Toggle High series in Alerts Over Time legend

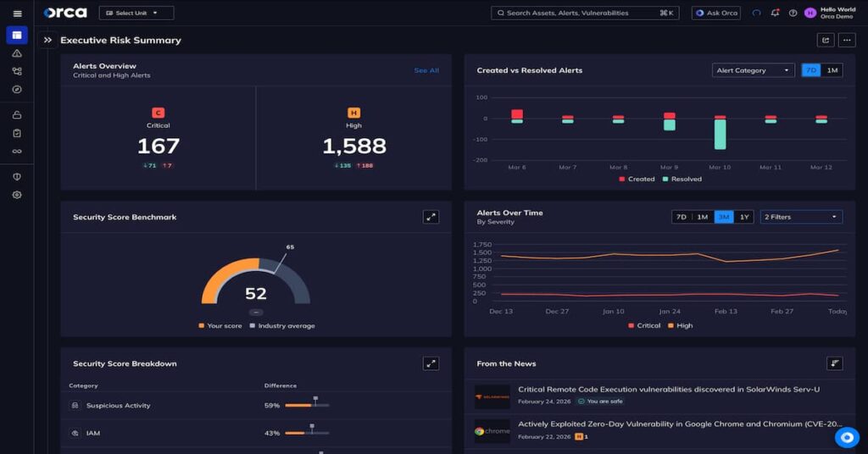pos(680,326)
